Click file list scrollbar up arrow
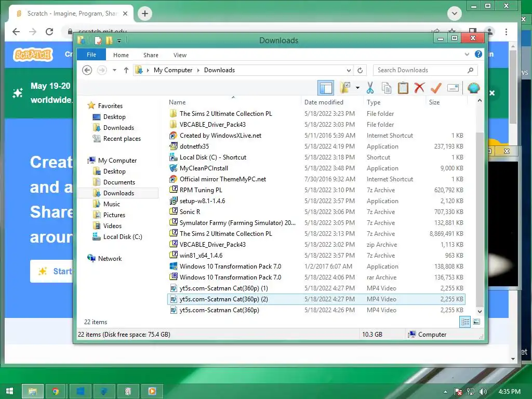Image resolution: width=532 pixels, height=399 pixels. [x=480, y=100]
